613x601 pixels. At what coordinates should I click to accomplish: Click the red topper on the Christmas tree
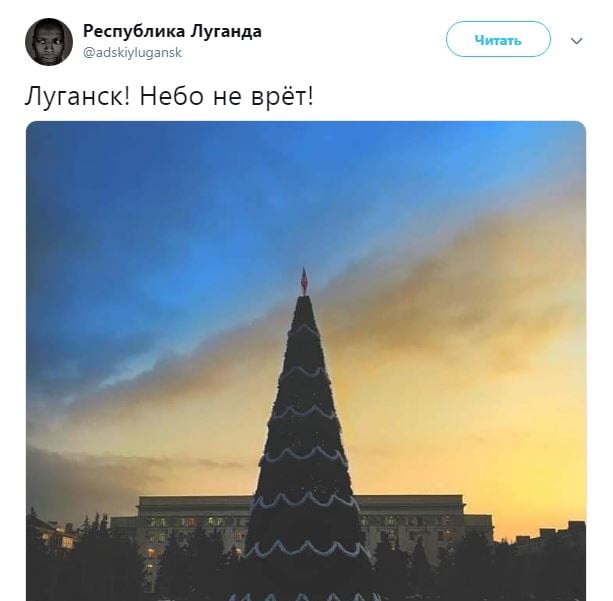pos(304,281)
